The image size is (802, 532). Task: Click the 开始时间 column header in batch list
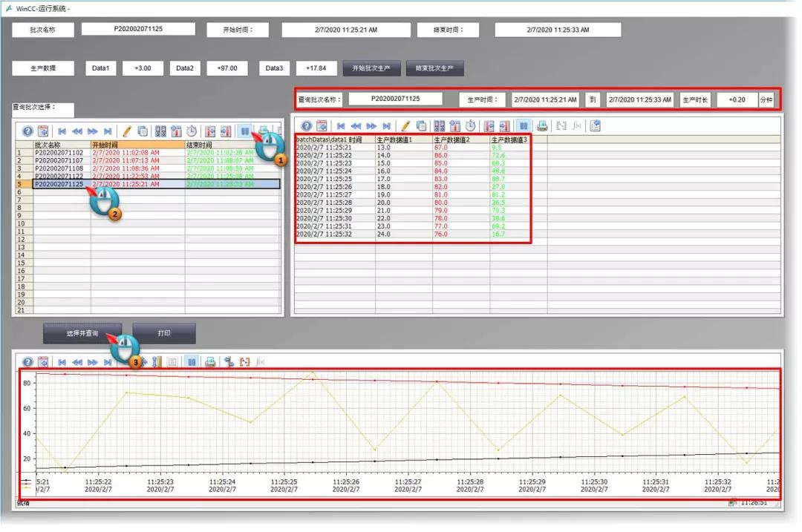pyautogui.click(x=137, y=145)
